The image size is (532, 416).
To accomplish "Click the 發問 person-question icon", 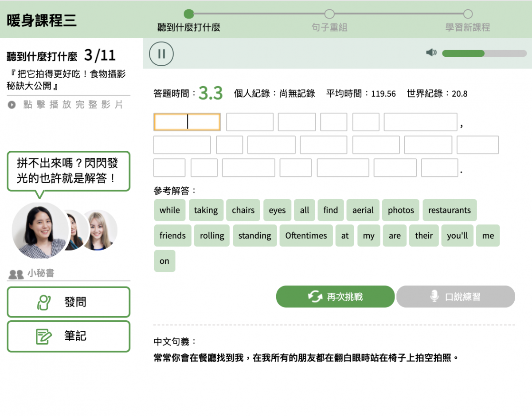I will click(44, 302).
